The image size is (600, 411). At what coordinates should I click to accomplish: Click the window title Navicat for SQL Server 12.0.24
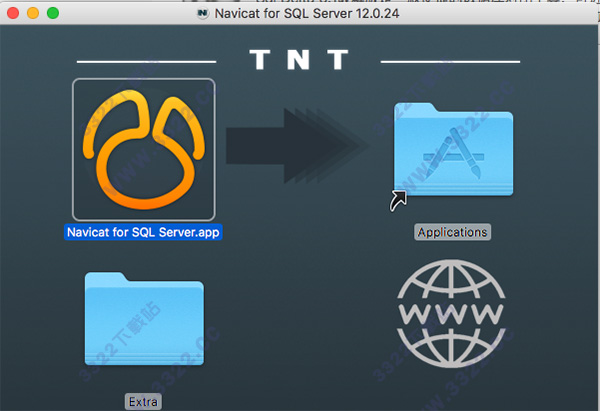click(x=307, y=13)
